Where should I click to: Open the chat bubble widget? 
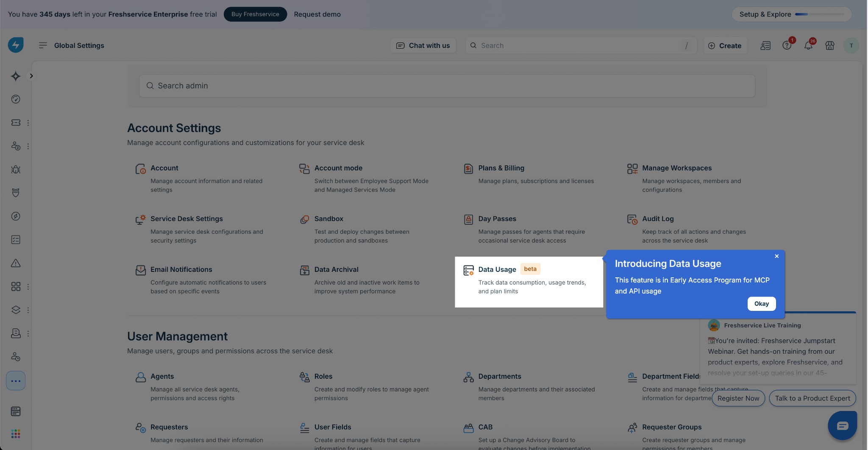point(843,425)
